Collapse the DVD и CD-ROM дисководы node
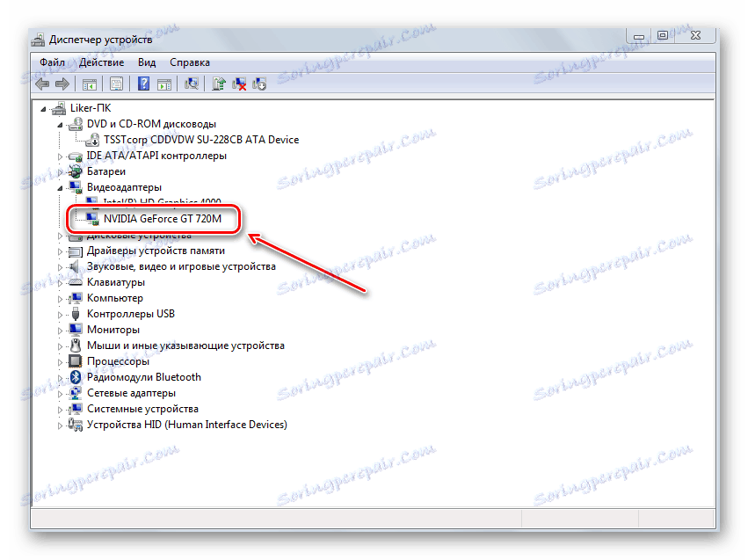Viewport: 748px width, 560px height. click(60, 125)
